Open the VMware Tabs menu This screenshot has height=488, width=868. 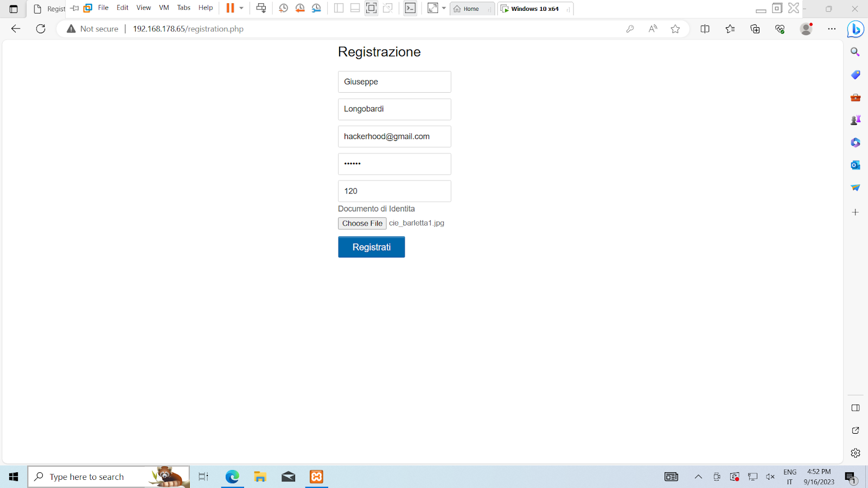184,8
